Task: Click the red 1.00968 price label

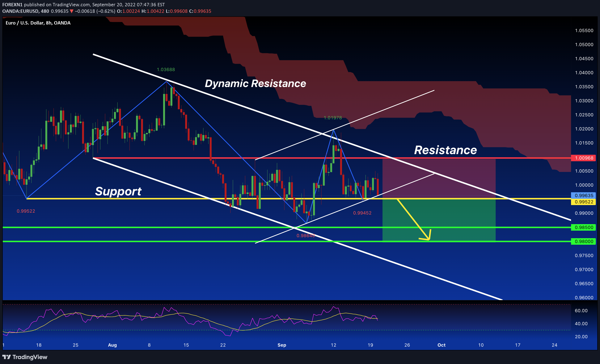Action: click(583, 158)
